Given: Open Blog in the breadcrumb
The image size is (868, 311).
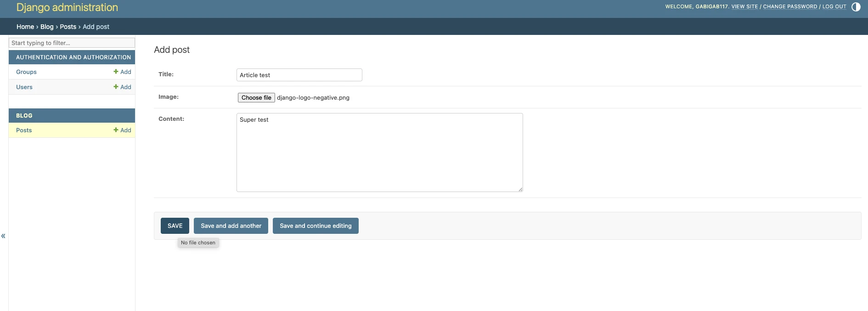Looking at the screenshot, I should point(47,27).
